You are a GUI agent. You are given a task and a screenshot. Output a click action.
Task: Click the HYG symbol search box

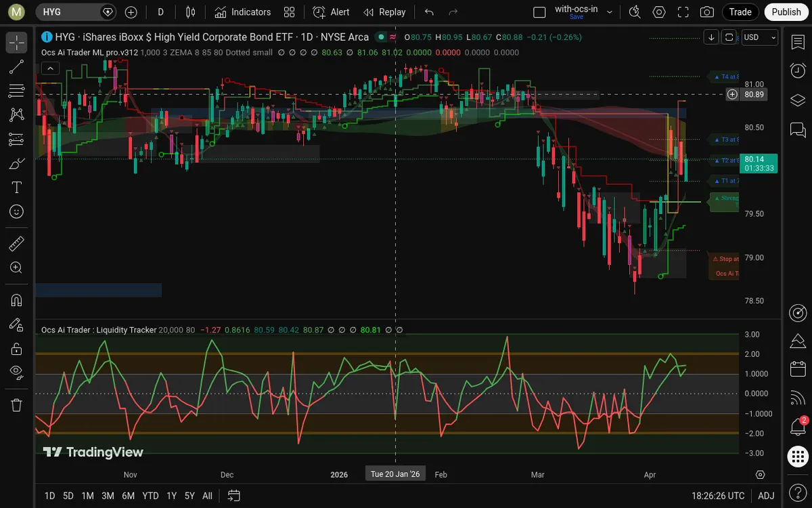tap(76, 12)
